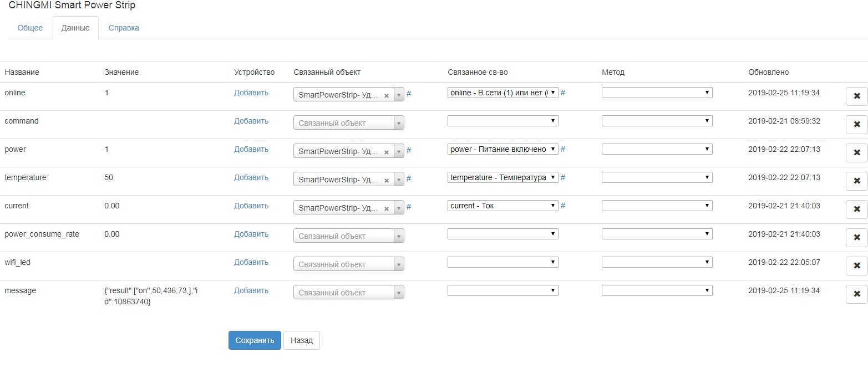Screen dimensions: 868x368
Task: Open linked object dropdown for command row
Action: (x=348, y=123)
